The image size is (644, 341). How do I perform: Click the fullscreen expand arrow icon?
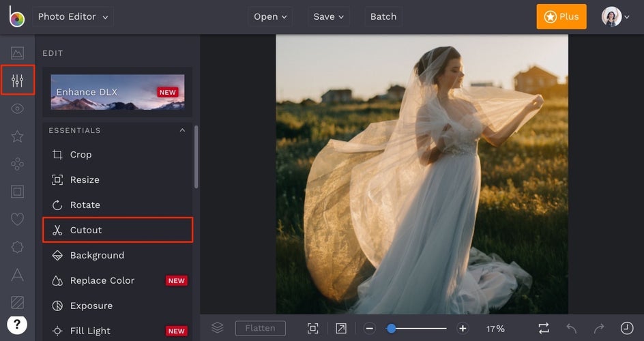tap(341, 328)
